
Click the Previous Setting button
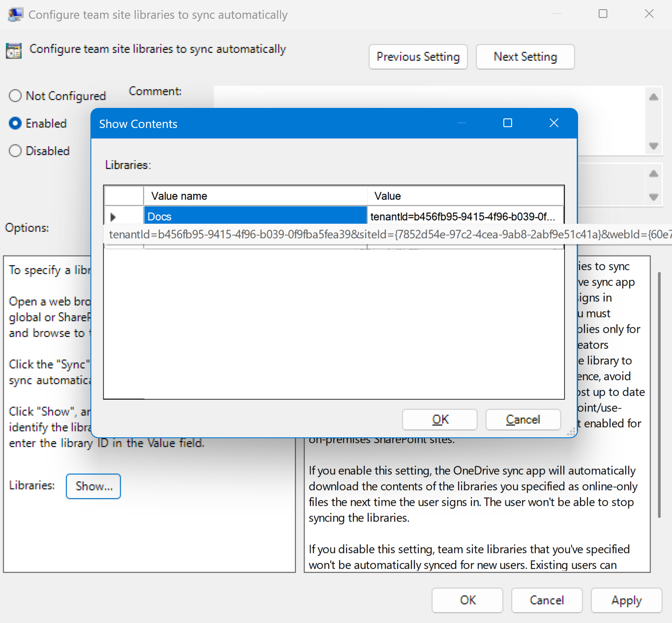pos(418,57)
